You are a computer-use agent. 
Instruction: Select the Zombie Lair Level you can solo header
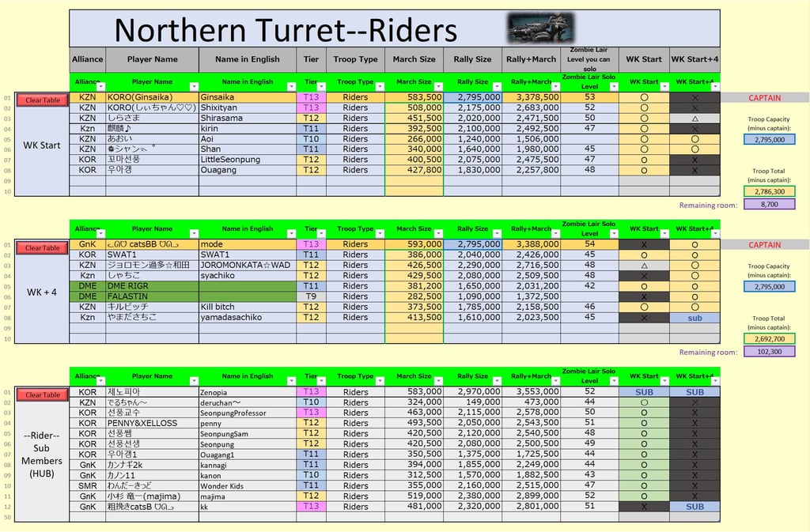[x=589, y=59]
